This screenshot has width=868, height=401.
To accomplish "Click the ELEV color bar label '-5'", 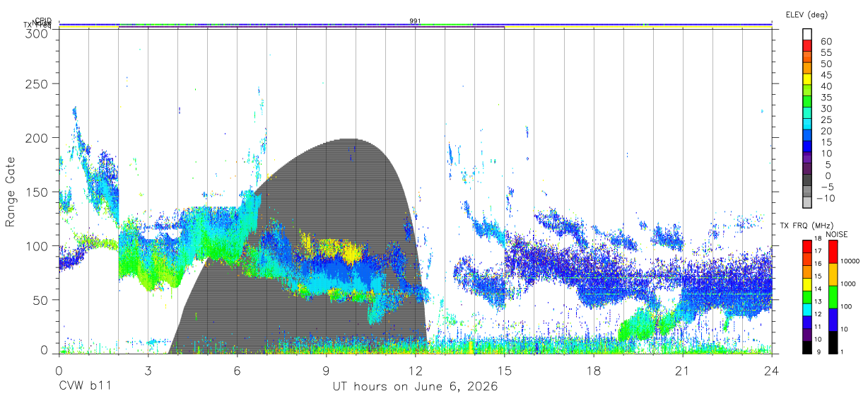I will tap(826, 187).
